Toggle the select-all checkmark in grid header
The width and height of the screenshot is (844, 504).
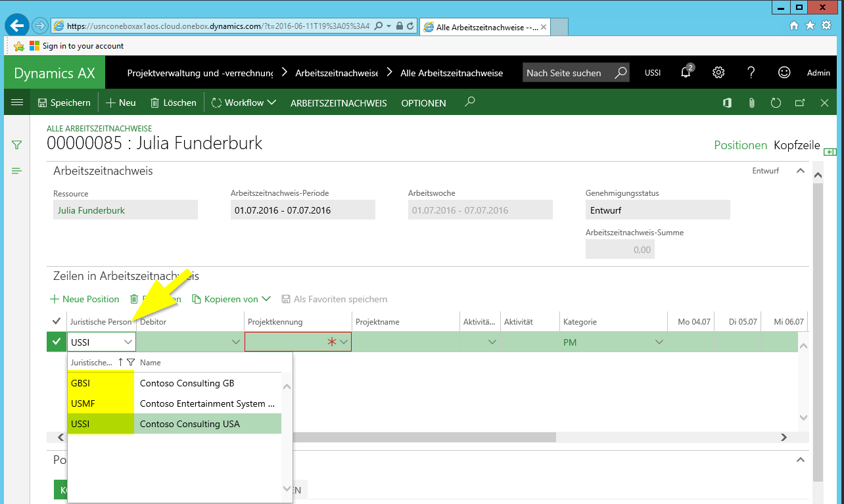[x=56, y=321]
